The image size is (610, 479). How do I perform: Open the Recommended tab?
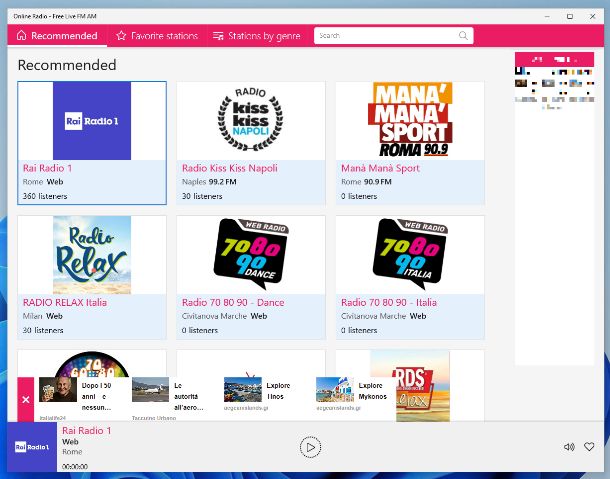(57, 36)
